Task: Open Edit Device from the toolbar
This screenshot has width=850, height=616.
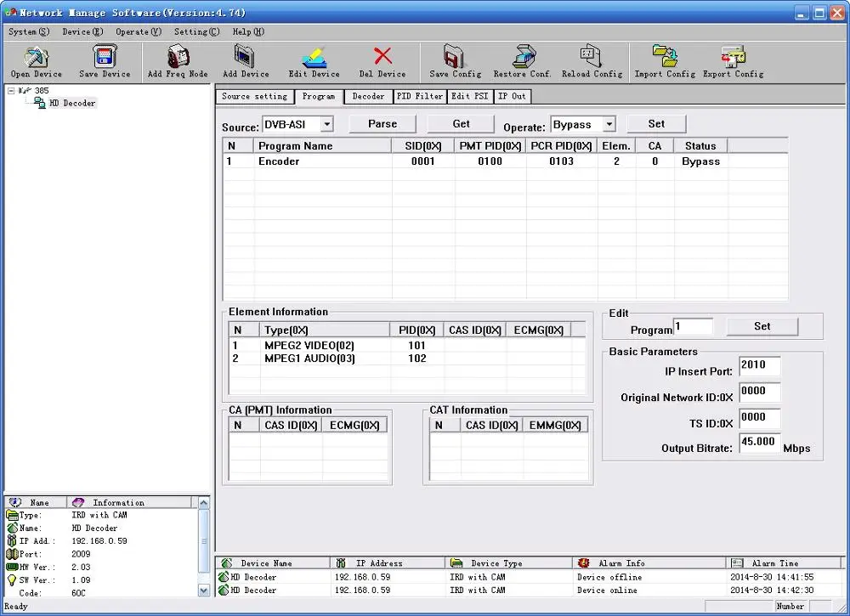Action: pyautogui.click(x=314, y=61)
